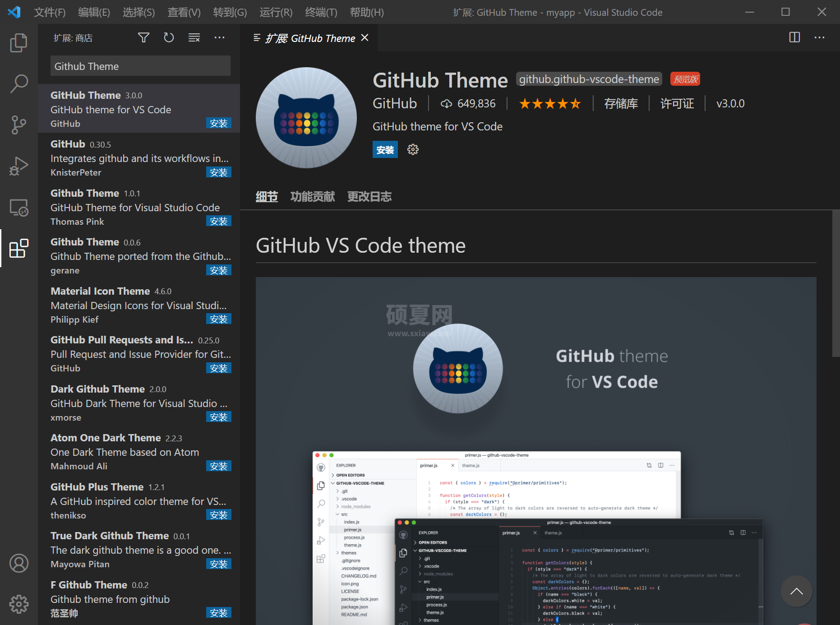Click the github.github-vscode-theme identifier
The height and width of the screenshot is (625, 840).
(589, 79)
